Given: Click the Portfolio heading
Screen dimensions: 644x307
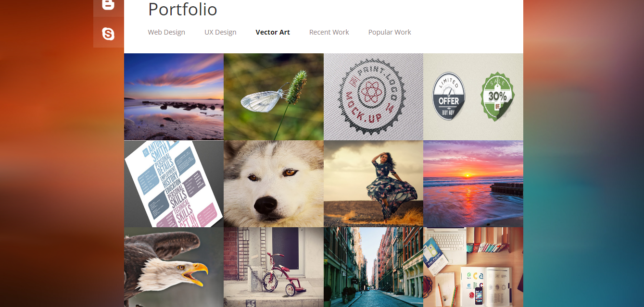Looking at the screenshot, I should [183, 9].
